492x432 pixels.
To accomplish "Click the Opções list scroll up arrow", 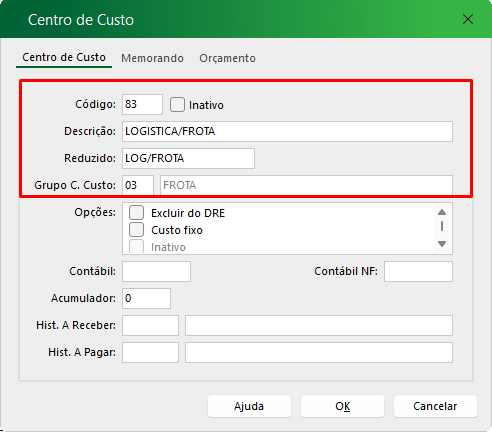I will (442, 212).
